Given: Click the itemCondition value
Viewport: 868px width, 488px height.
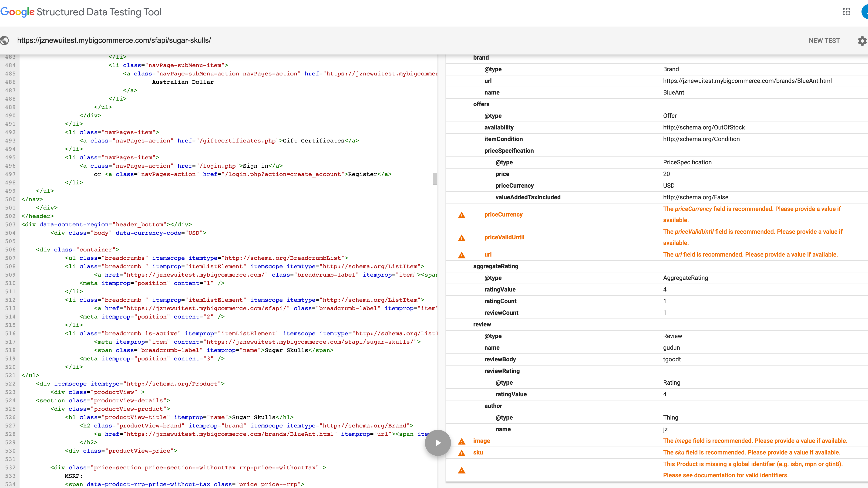Looking at the screenshot, I should 701,139.
